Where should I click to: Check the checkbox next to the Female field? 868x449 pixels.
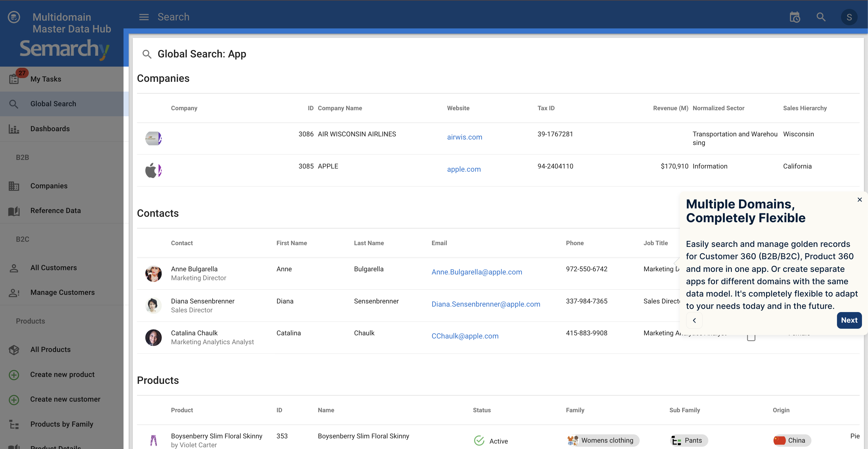[x=751, y=336]
